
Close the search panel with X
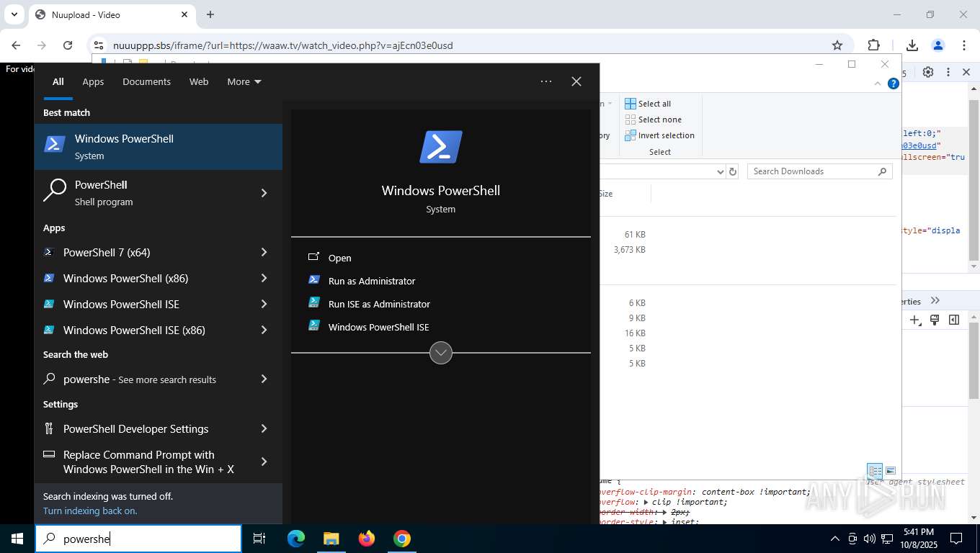pos(576,81)
